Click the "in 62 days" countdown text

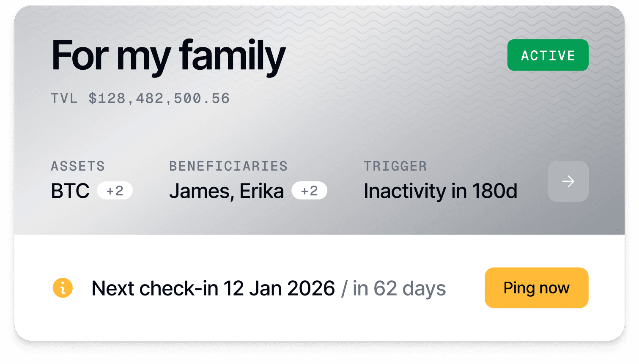(x=399, y=288)
